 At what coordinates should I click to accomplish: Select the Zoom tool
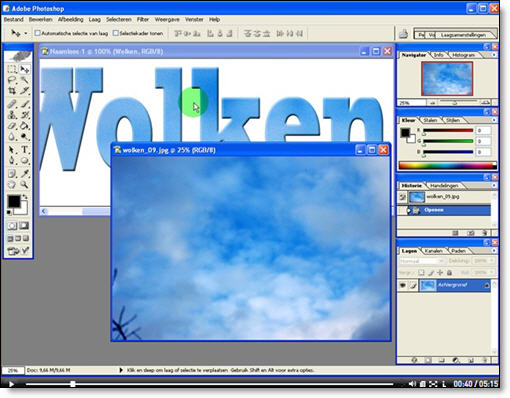[x=25, y=184]
